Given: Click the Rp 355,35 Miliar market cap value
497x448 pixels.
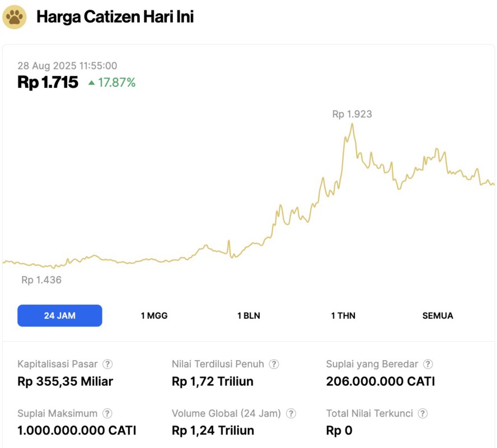Looking at the screenshot, I should click(x=65, y=382).
